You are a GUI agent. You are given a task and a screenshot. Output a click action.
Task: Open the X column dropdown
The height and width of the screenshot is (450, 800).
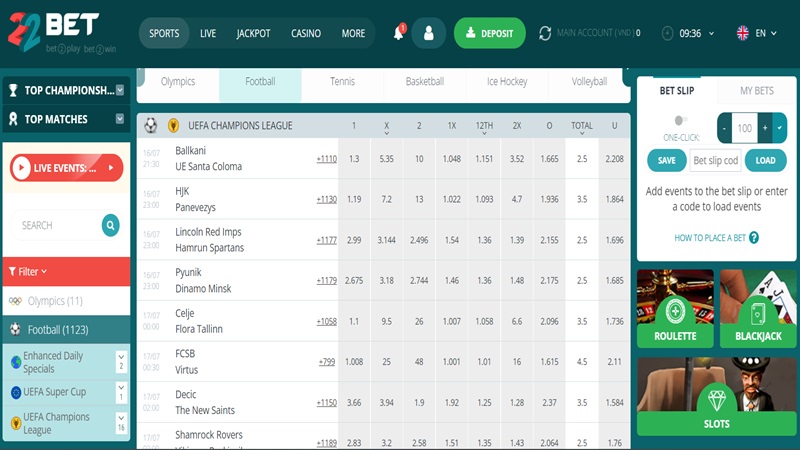coord(387,133)
